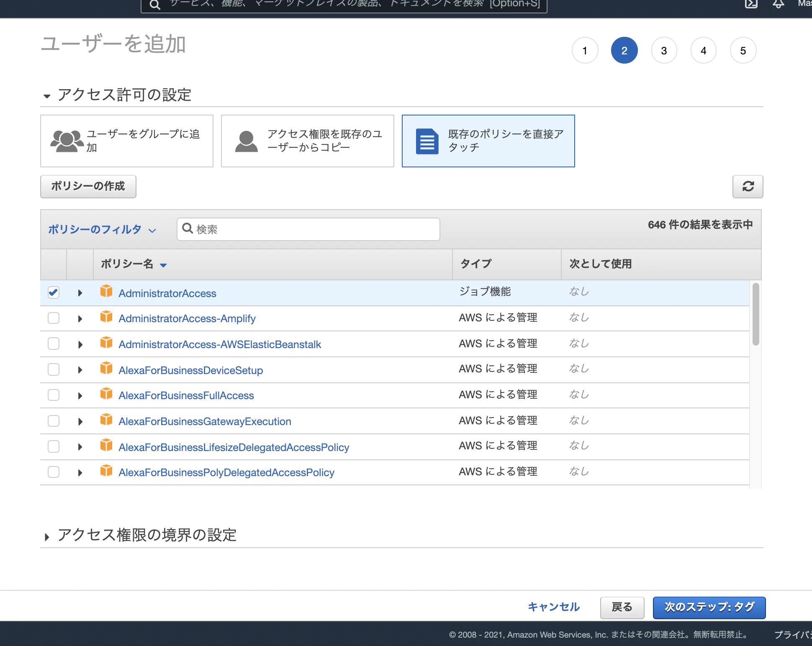The width and height of the screenshot is (812, 646).
Task: Enable the AdministratorAccess-AWSElasticBeanstalk checkbox
Action: [54, 344]
